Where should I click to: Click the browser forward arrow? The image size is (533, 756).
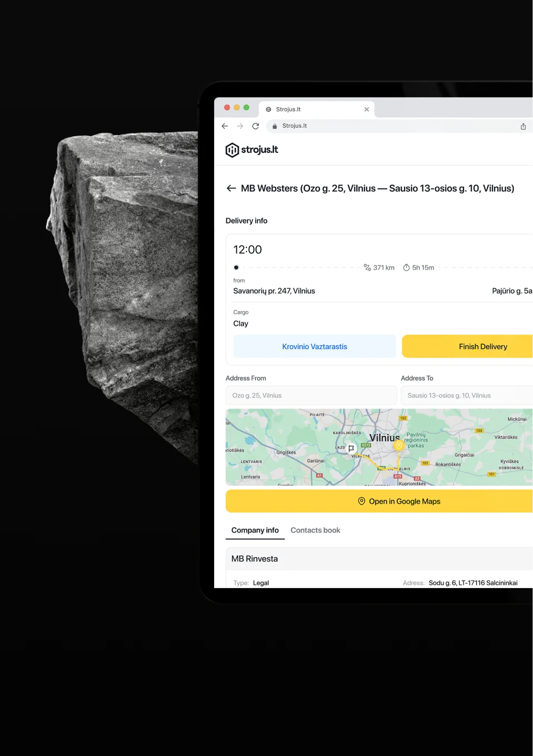click(x=240, y=126)
